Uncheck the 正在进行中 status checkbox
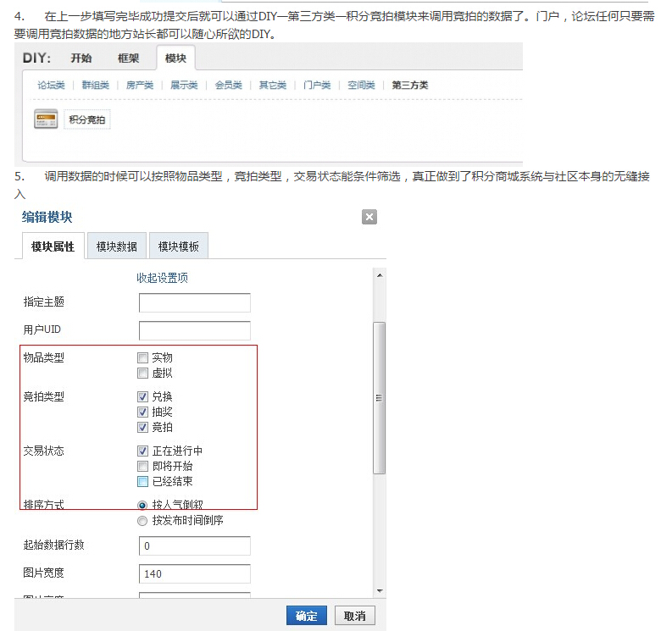Viewport: 672px width, 631px height. (142, 451)
